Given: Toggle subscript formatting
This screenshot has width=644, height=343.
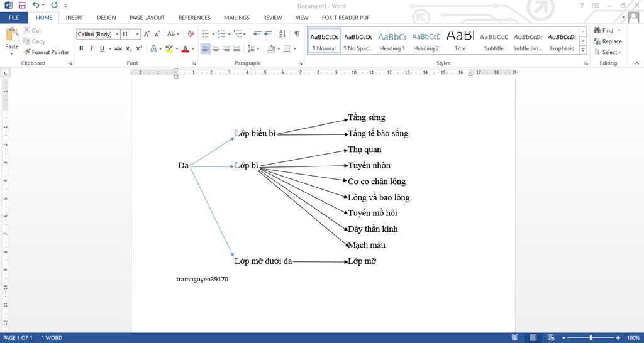Looking at the screenshot, I should (x=128, y=48).
